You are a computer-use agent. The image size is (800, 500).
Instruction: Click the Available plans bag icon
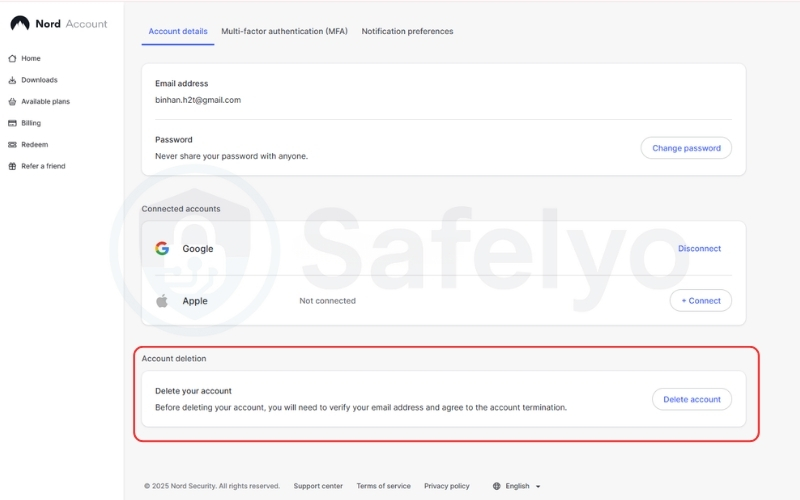point(12,102)
